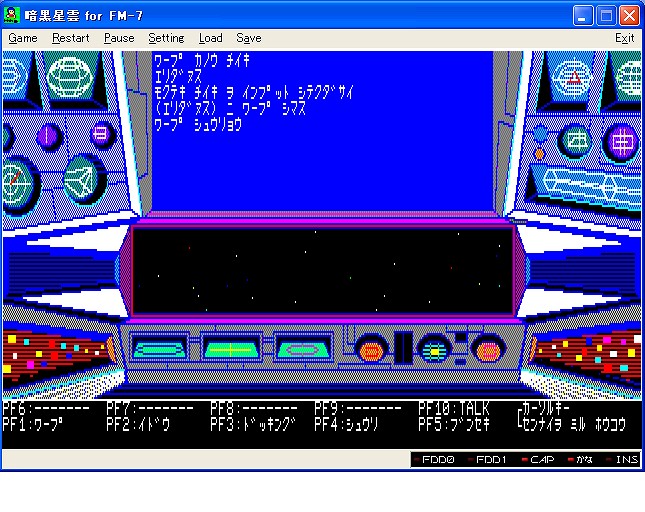Click the ワープ シュウリョウ message line
Image resolution: width=645 pixels, height=512 pixels.
197,124
